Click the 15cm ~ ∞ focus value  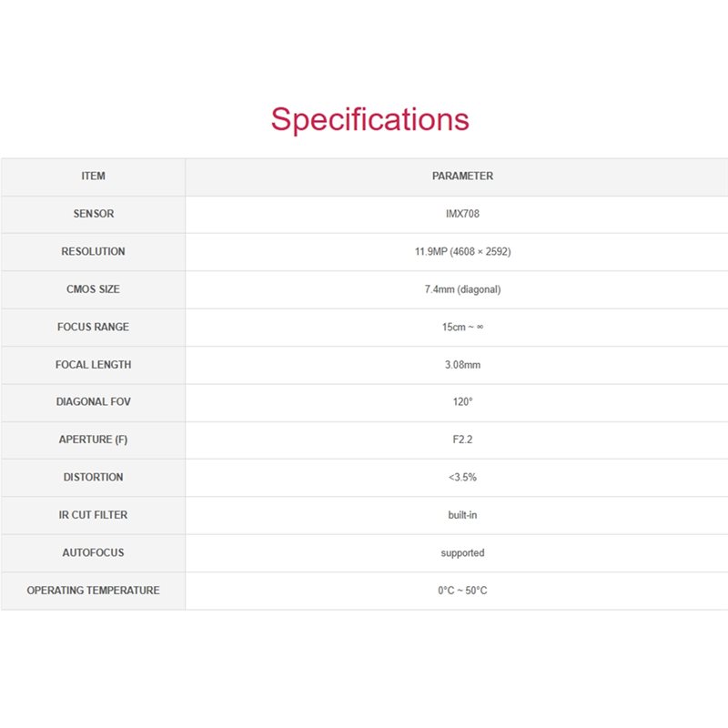[x=462, y=327]
